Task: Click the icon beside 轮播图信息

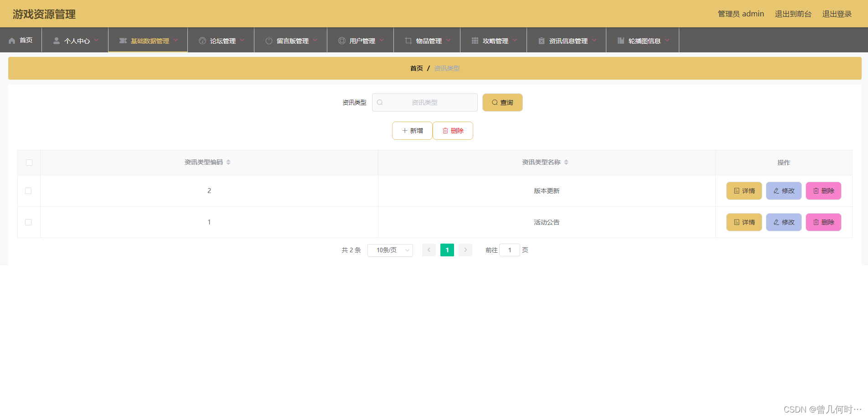Action: pos(621,41)
